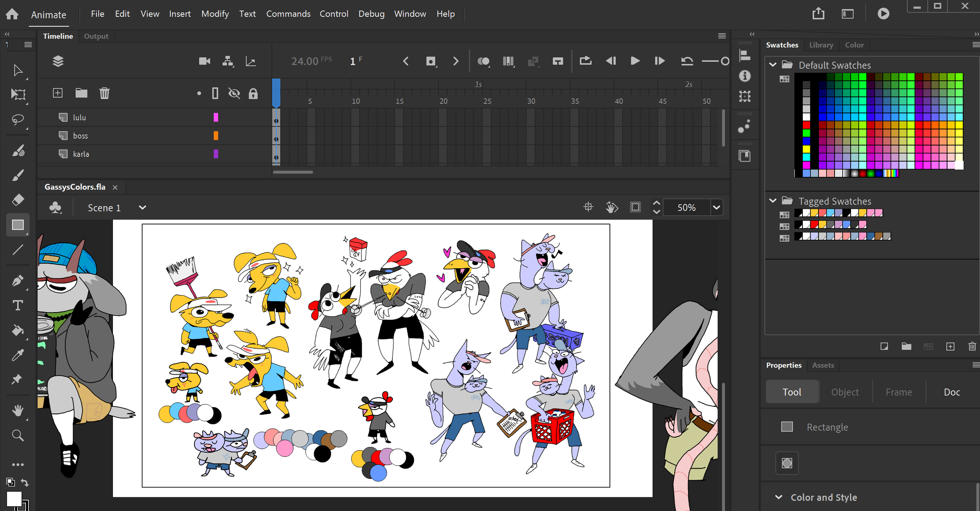The width and height of the screenshot is (980, 511).
Task: Play the timeline animation
Action: click(635, 61)
